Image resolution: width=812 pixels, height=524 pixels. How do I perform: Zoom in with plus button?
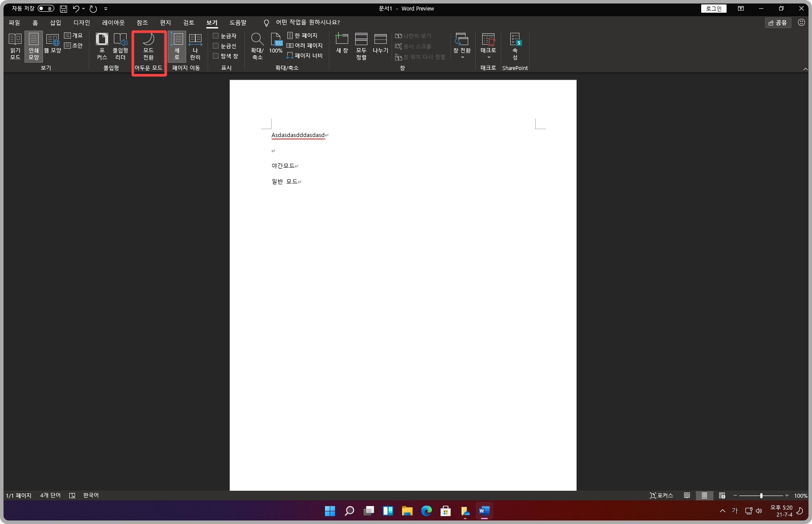[787, 496]
